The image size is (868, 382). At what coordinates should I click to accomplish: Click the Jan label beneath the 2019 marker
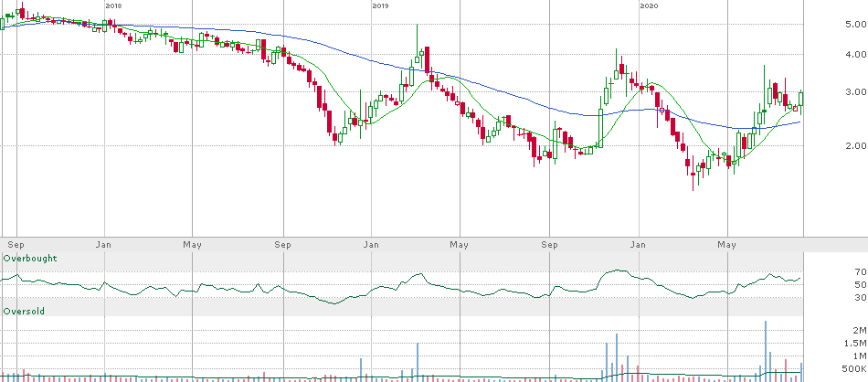coord(372,244)
